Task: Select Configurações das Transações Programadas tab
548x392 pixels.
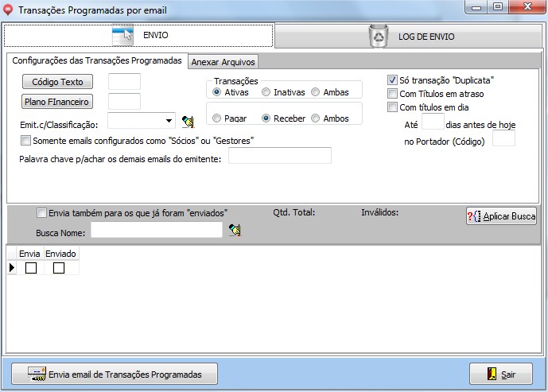Action: (x=95, y=61)
